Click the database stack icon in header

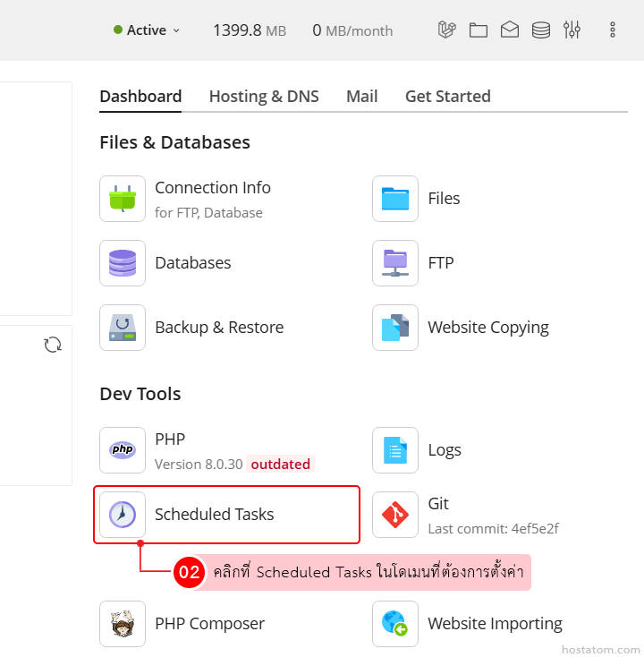(541, 30)
